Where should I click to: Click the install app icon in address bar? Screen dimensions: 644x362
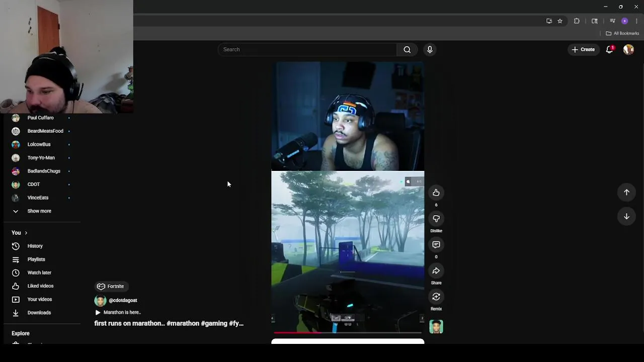549,21
